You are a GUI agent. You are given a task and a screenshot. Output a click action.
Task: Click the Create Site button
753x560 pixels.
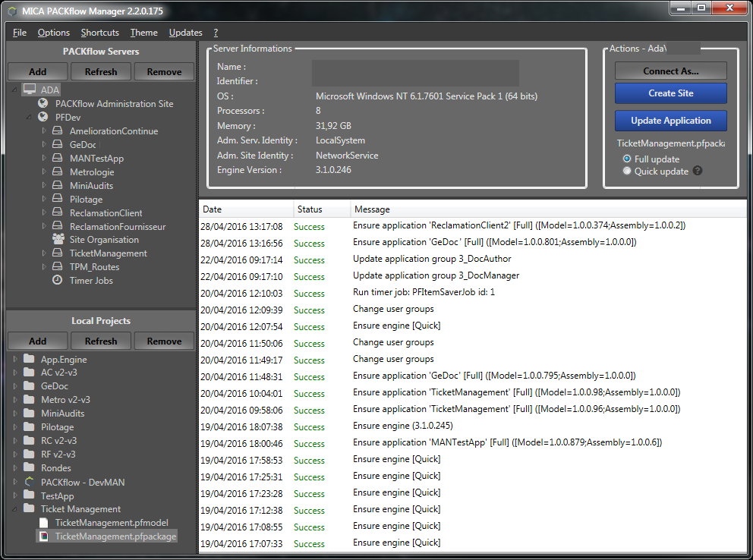tap(671, 93)
